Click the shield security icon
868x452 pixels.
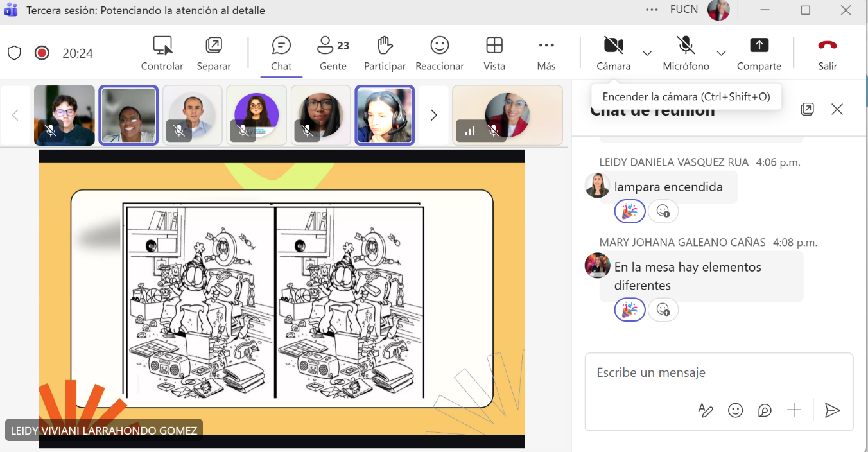tap(15, 53)
